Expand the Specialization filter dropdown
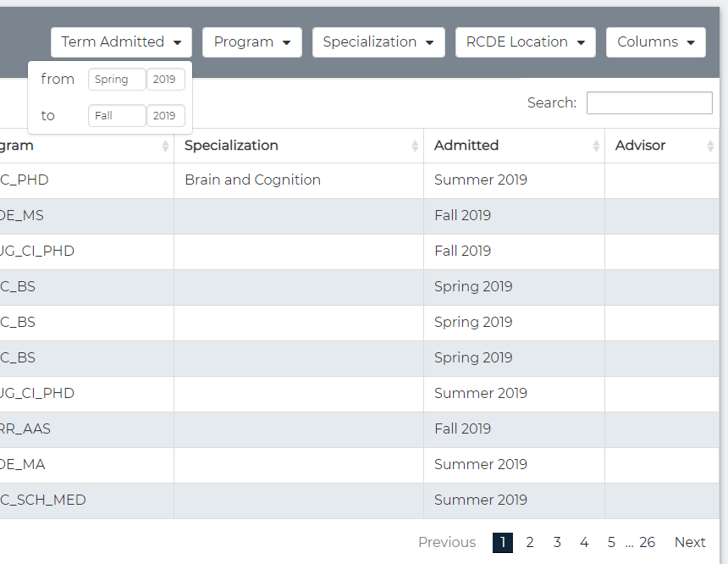 (x=378, y=42)
